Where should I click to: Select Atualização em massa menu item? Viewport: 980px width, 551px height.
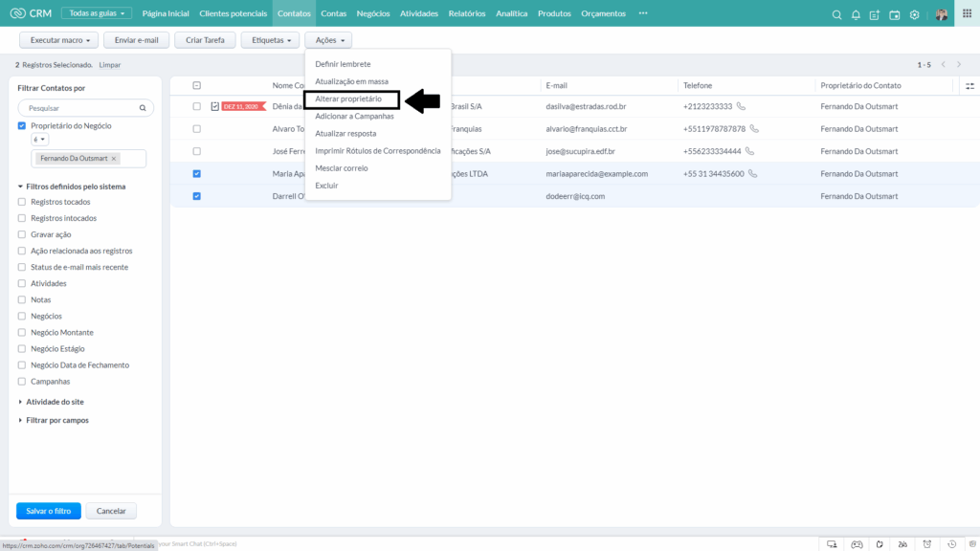pyautogui.click(x=352, y=81)
